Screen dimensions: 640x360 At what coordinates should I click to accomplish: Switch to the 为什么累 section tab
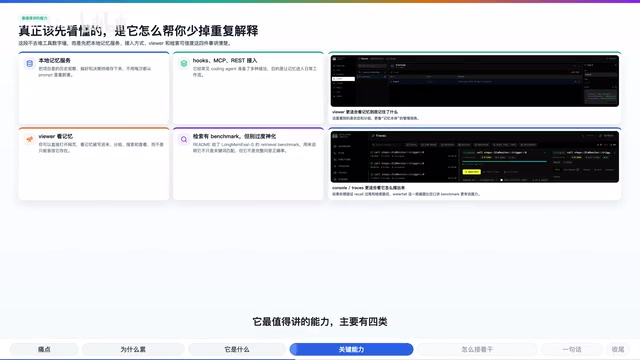[x=133, y=349]
